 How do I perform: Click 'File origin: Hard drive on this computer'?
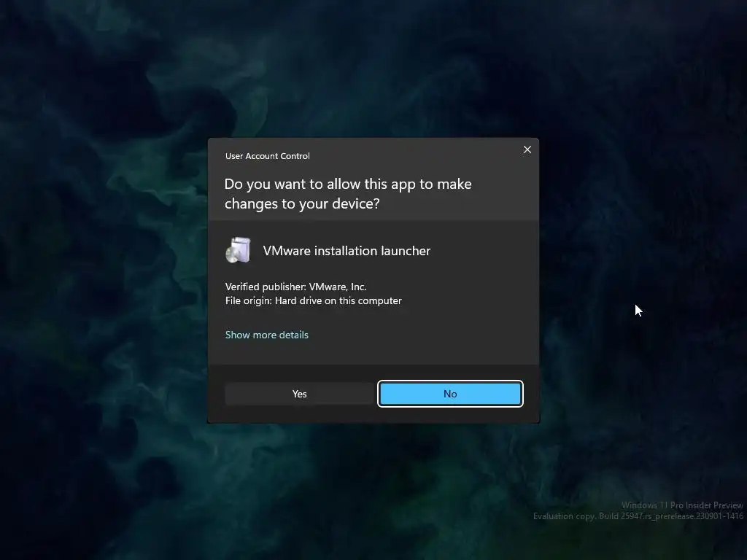pyautogui.click(x=314, y=301)
